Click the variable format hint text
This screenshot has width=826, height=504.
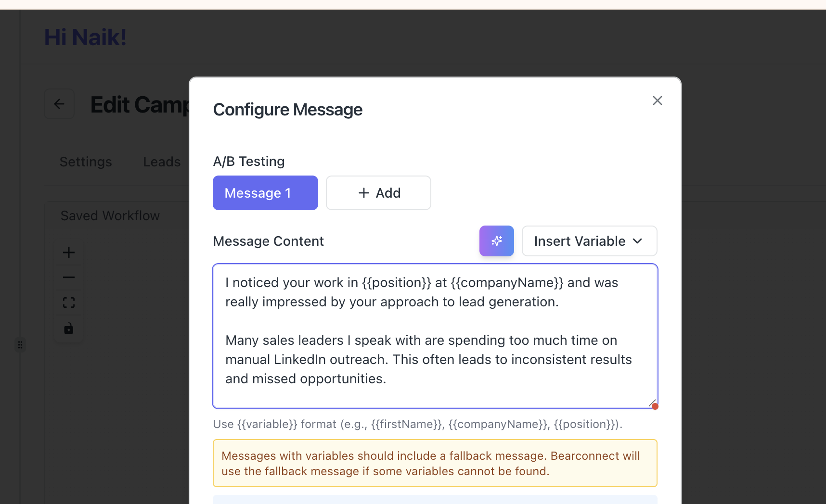[x=417, y=424]
